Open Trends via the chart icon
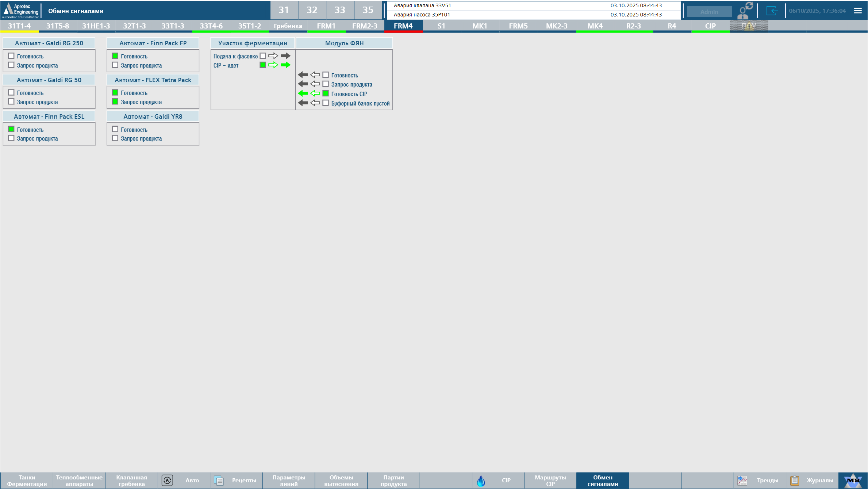 pyautogui.click(x=742, y=481)
